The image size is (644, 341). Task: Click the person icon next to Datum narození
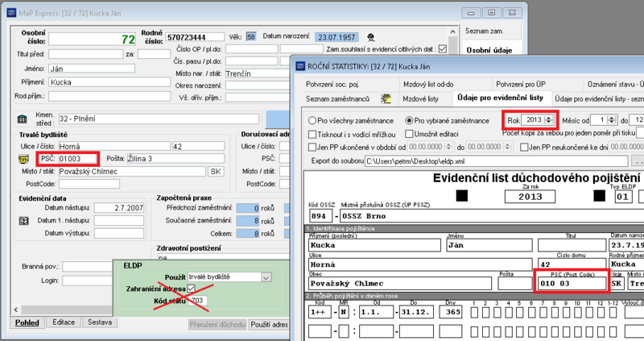click(x=371, y=37)
